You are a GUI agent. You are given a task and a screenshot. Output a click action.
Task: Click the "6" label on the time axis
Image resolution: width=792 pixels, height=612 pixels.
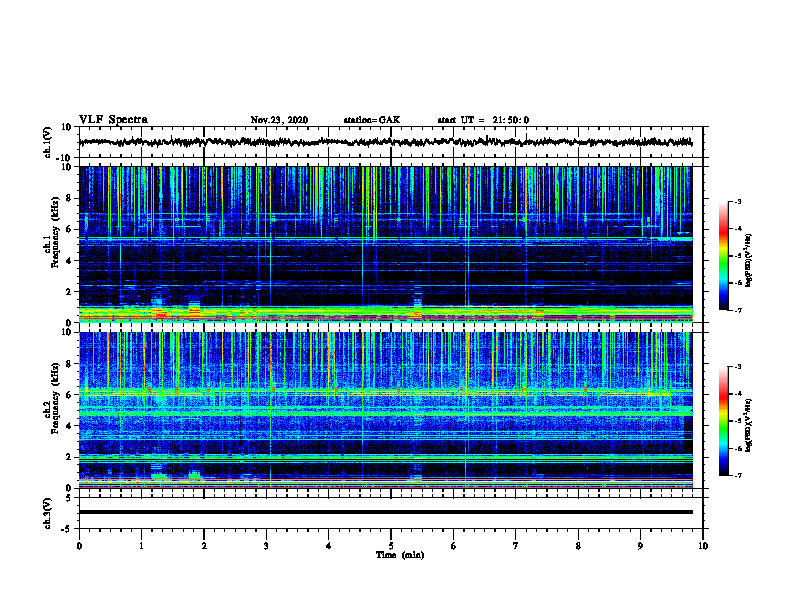point(454,546)
